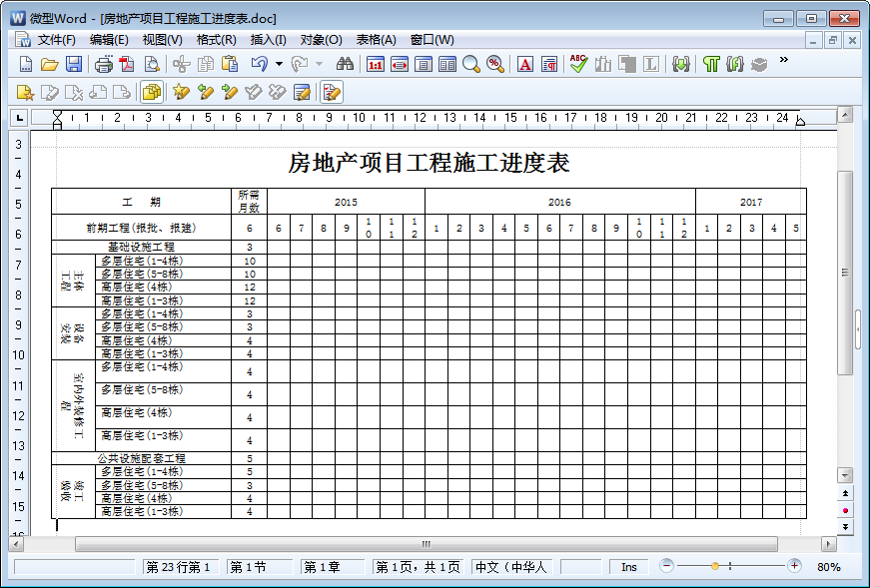The image size is (870, 588).
Task: Go to previous change with the left-arrow pencil
Action: (x=206, y=92)
